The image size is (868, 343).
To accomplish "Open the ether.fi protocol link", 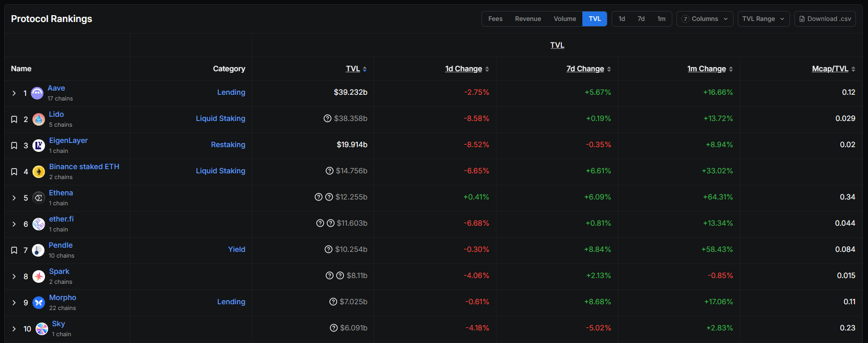I will (x=62, y=219).
